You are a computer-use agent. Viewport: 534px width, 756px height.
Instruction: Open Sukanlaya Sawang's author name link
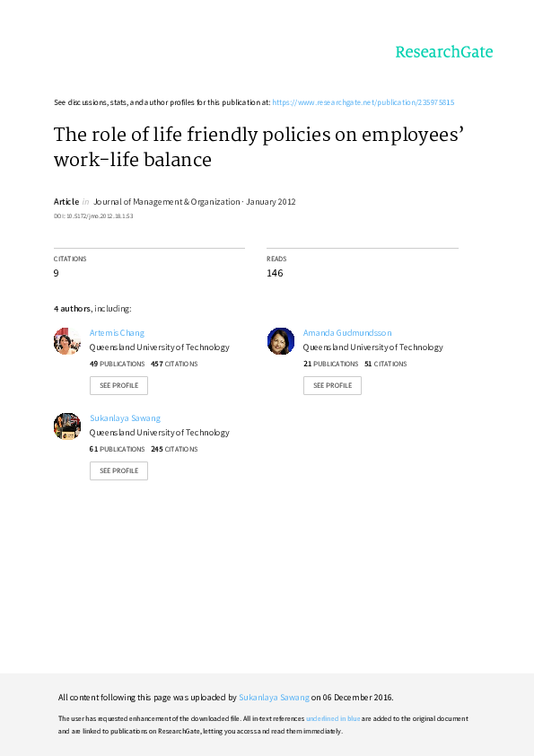coord(125,418)
